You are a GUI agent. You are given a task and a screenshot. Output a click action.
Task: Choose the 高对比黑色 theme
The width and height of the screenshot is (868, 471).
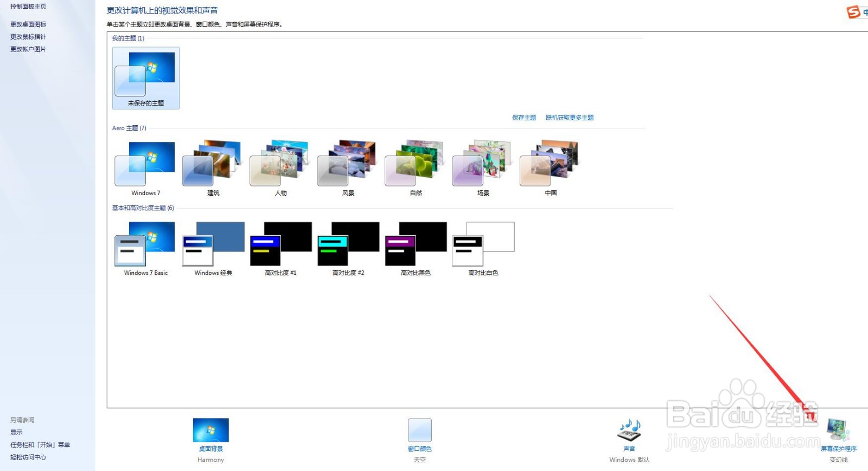(416, 248)
